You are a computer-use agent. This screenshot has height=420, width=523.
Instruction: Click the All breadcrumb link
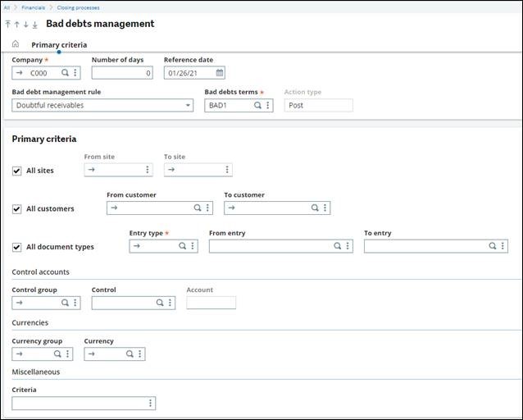pos(7,7)
